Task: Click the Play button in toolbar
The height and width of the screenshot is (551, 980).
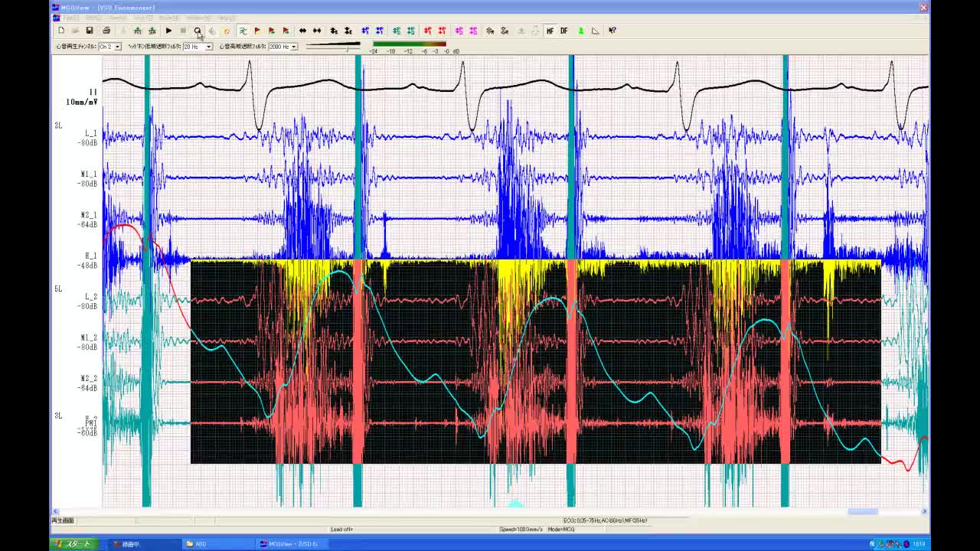Action: click(168, 31)
